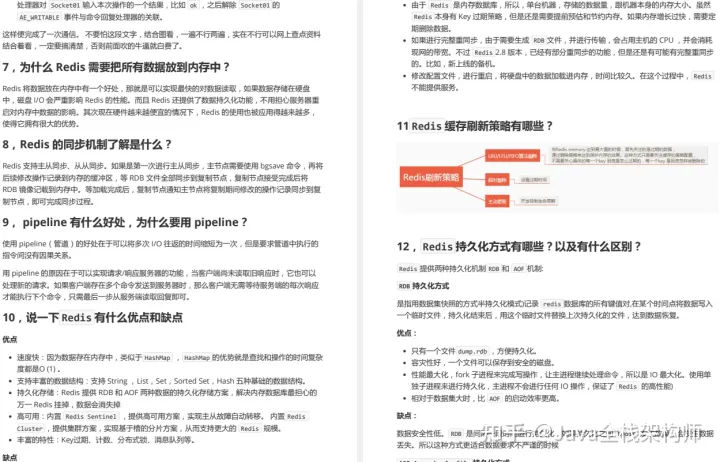Click the middle red branch node of the mind map
This screenshot has height=462, width=720.
497,180
